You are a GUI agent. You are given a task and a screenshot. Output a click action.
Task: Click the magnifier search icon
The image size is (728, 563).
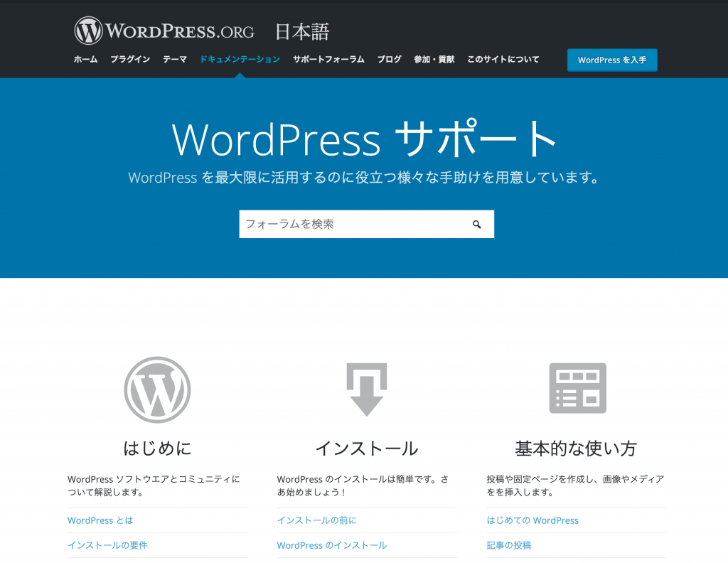click(477, 224)
